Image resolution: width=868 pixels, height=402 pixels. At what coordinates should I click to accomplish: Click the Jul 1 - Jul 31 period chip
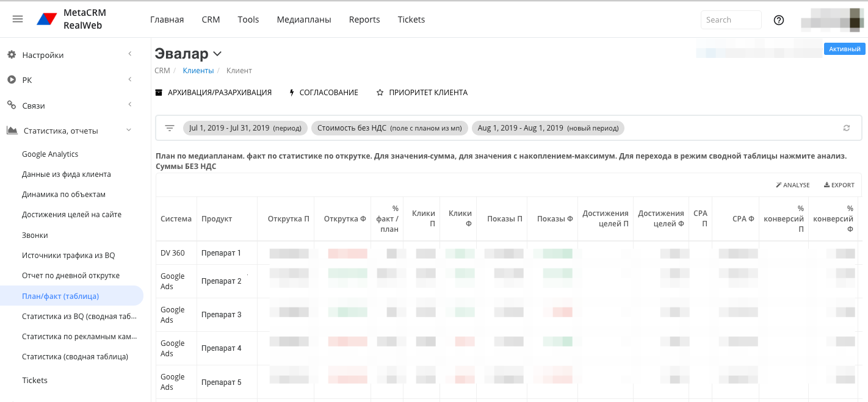pyautogui.click(x=245, y=128)
